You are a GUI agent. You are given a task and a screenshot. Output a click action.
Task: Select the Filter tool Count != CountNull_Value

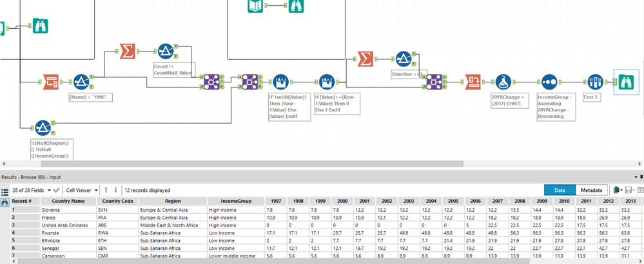pos(166,52)
